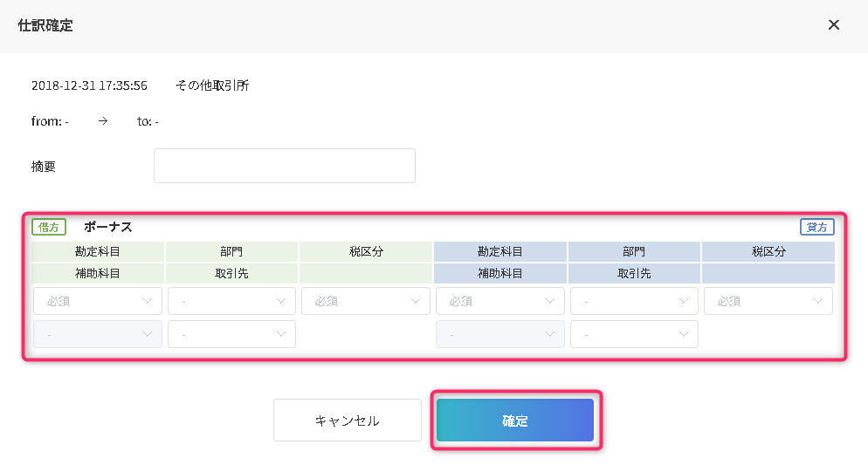This screenshot has width=868, height=465.
Task: Open the debit 勘定科目 required dropdown
Action: (x=98, y=301)
